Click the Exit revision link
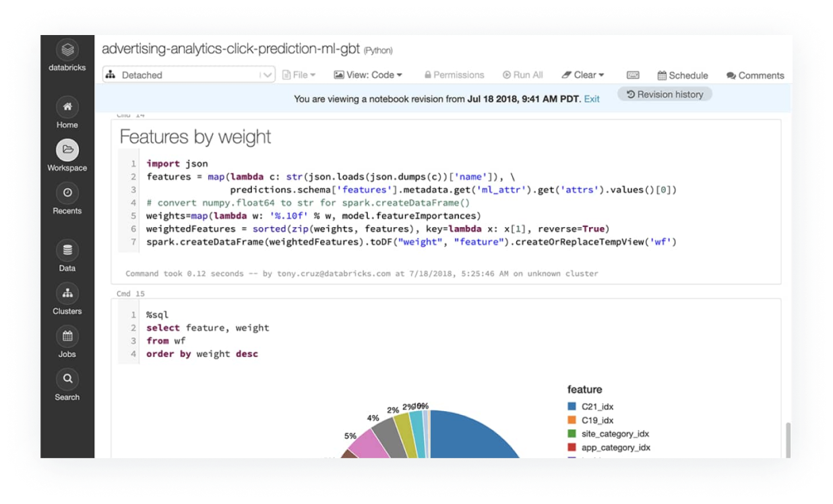 pyautogui.click(x=592, y=99)
